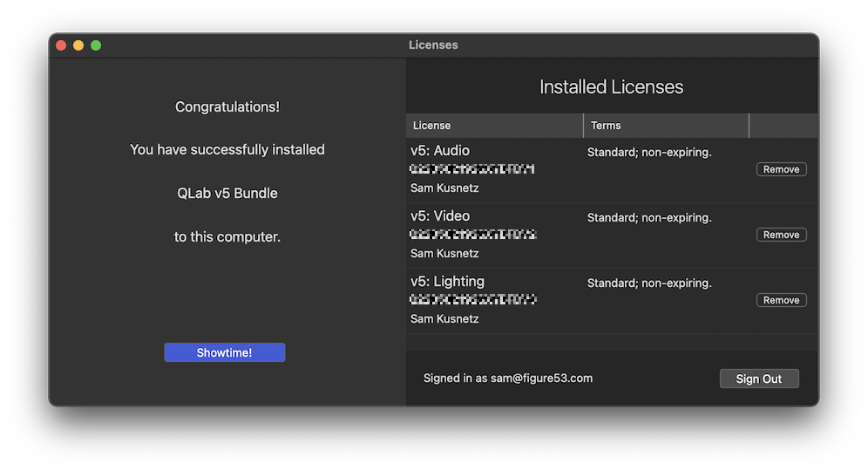
Task: Click the QLab v5 Bundle text
Action: 227,194
